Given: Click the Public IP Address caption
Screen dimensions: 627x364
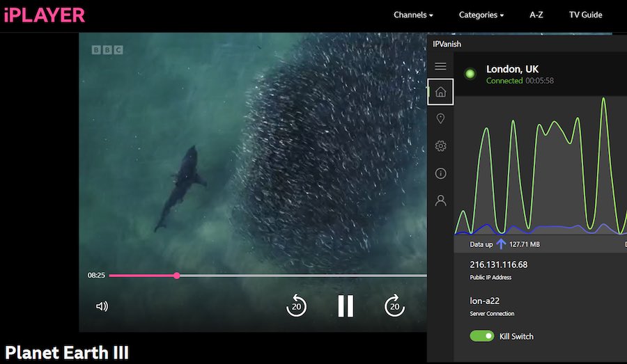Looking at the screenshot, I should (490, 277).
